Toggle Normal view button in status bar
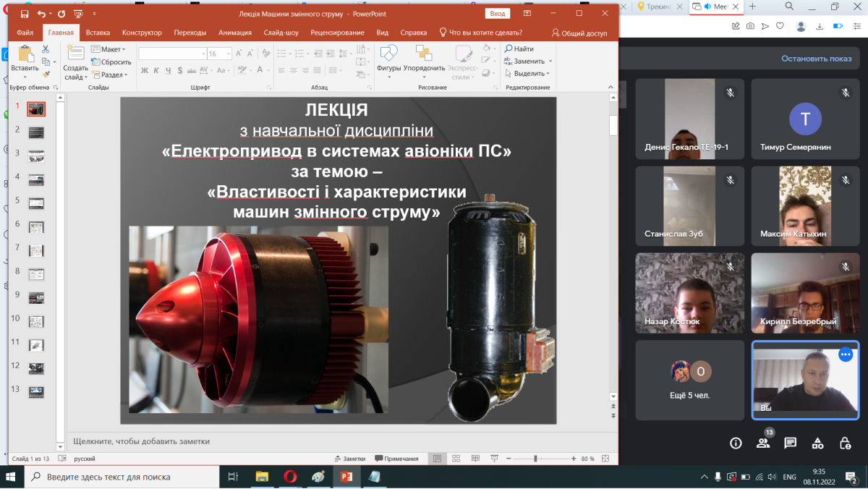This screenshot has width=868, height=489. [x=437, y=459]
